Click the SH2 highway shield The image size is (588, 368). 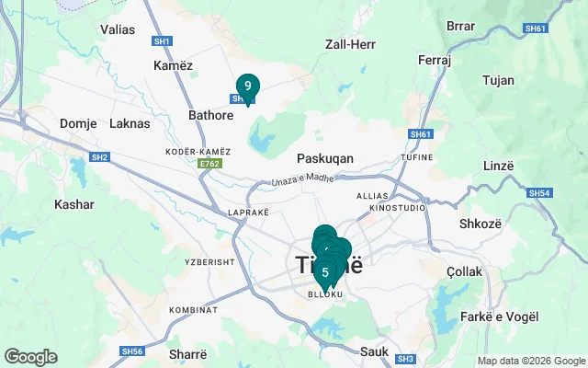99,157
